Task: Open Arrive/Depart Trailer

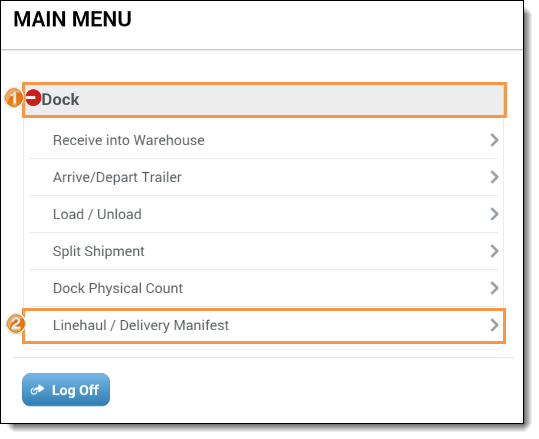Action: pyautogui.click(x=264, y=177)
